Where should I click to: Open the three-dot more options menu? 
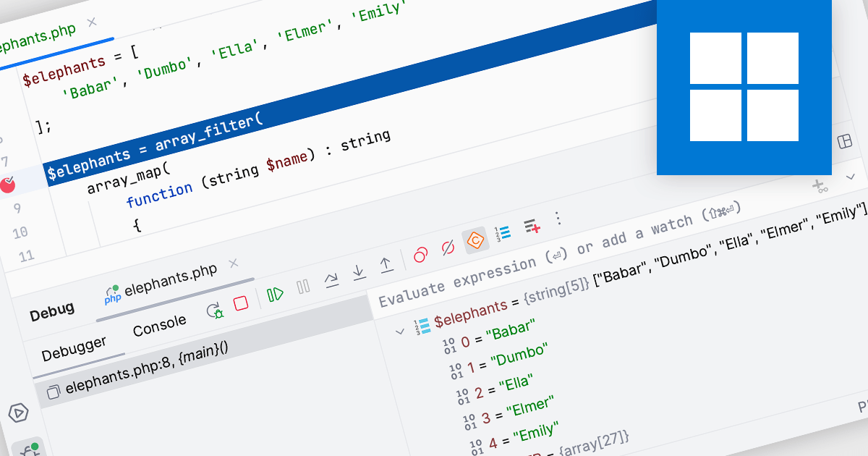tap(557, 218)
